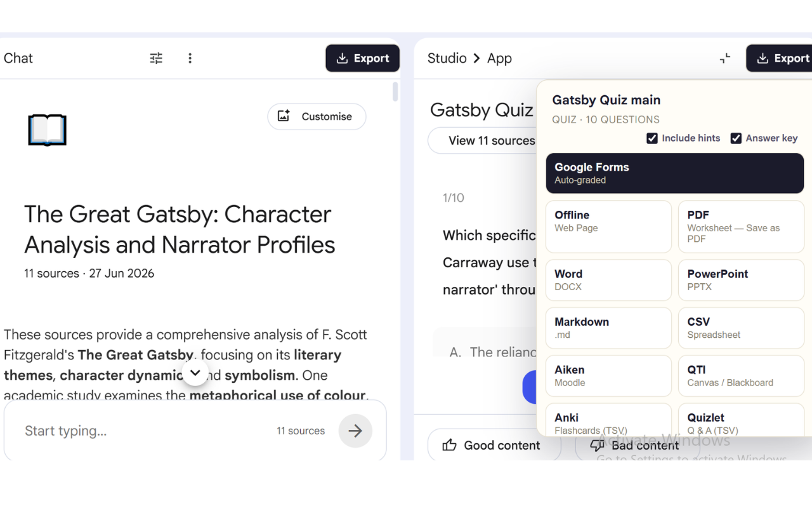
Task: Open the Chat three-dot more menu
Action: pos(190,58)
